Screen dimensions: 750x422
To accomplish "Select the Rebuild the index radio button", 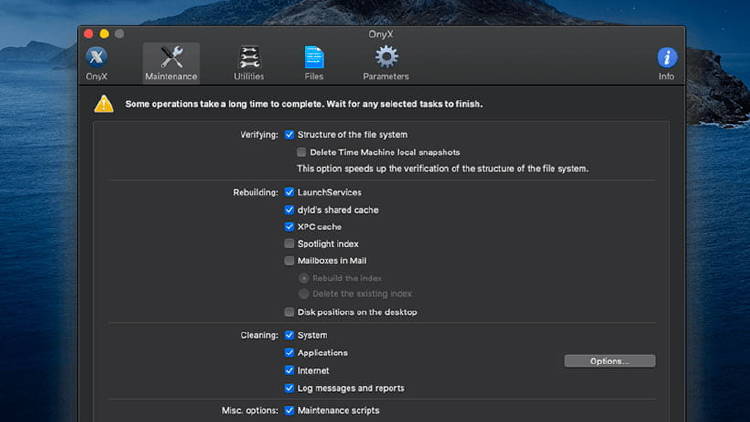I will point(303,278).
